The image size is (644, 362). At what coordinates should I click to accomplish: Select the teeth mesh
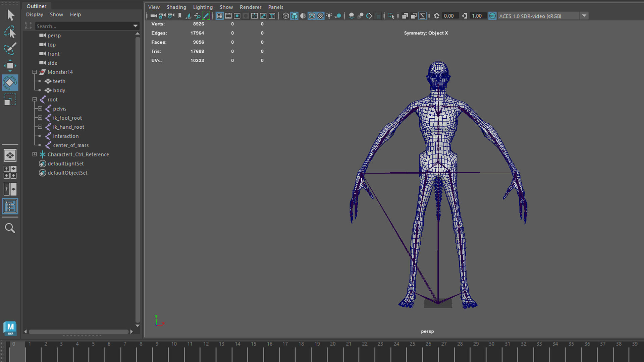point(59,81)
